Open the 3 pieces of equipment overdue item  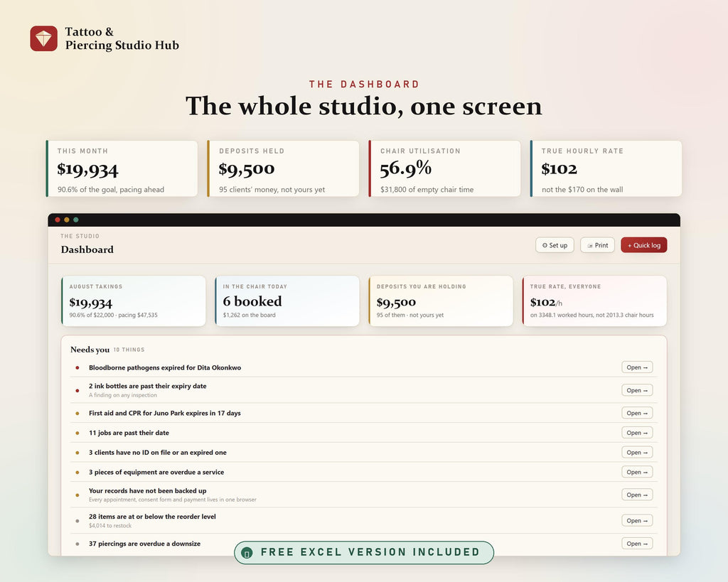[637, 472]
